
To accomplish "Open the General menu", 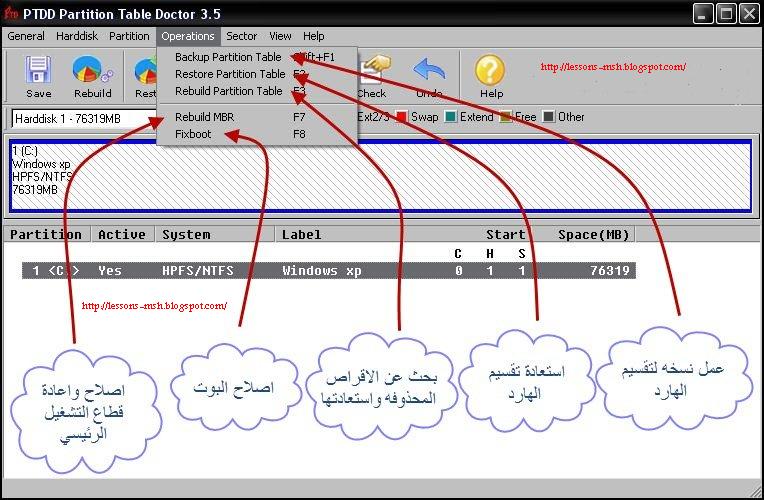I will [x=26, y=36].
